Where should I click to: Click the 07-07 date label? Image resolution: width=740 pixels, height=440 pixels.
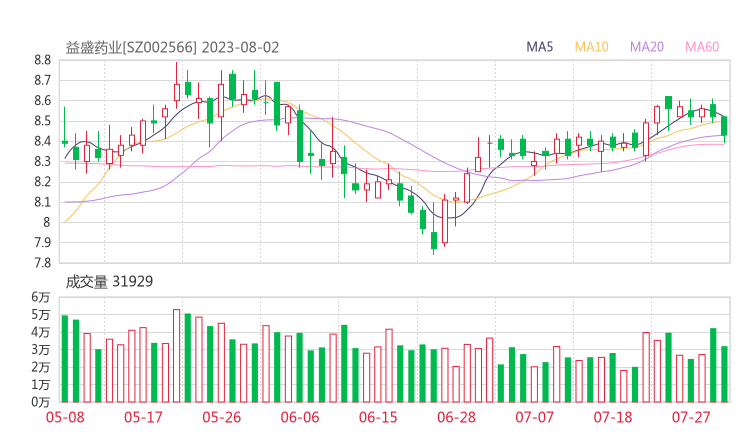pyautogui.click(x=534, y=417)
